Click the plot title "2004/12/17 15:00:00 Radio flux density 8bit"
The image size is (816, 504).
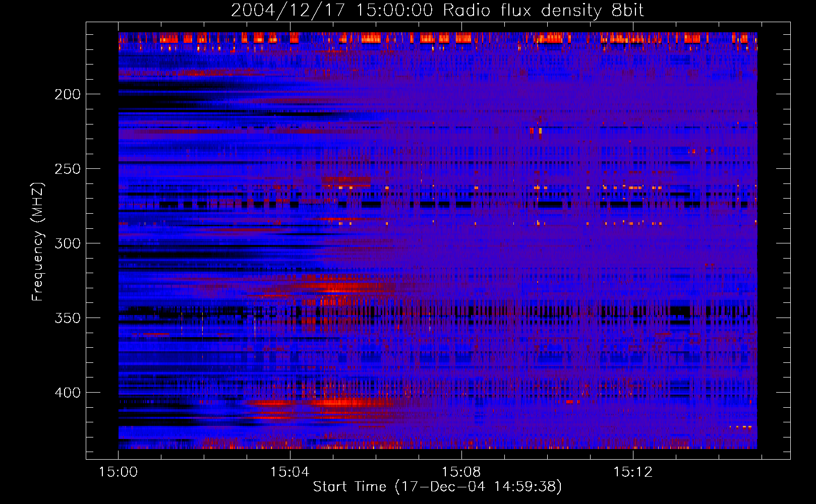[438, 11]
